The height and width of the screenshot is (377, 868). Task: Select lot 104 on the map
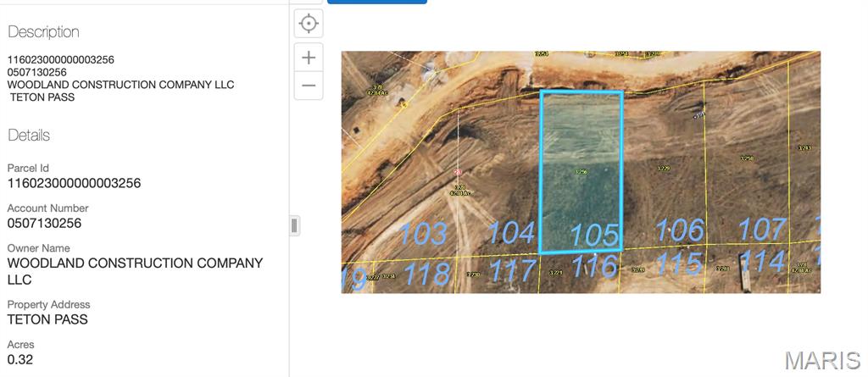tap(511, 232)
